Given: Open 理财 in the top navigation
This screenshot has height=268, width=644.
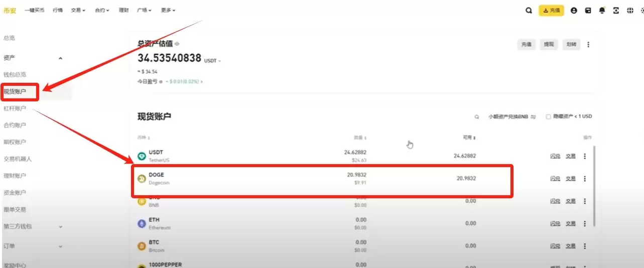Looking at the screenshot, I should [123, 10].
